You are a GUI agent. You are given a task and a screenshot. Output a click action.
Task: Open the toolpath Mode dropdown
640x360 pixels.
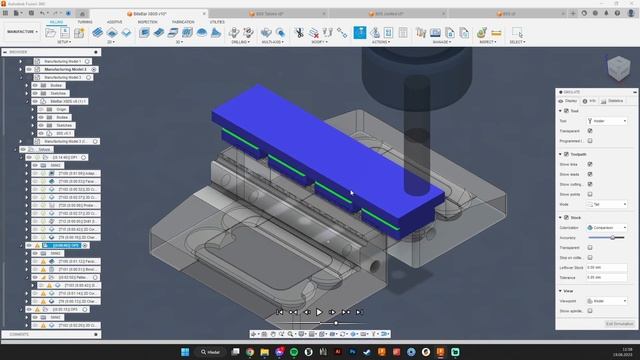click(607, 204)
